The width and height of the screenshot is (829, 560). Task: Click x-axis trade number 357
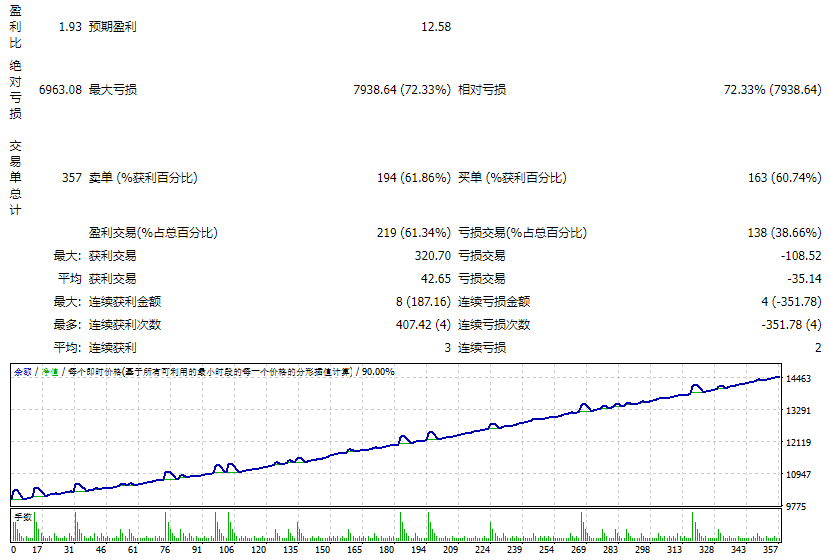tap(770, 550)
